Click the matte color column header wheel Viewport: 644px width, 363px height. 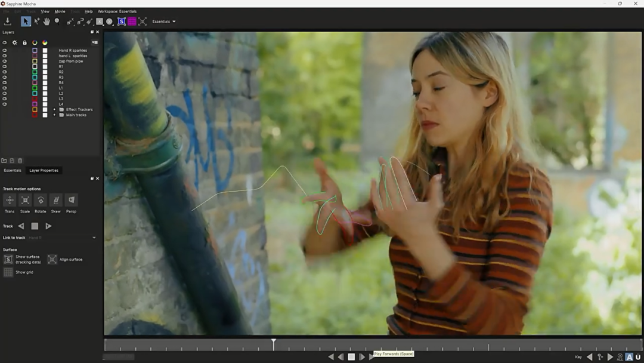[x=45, y=42]
